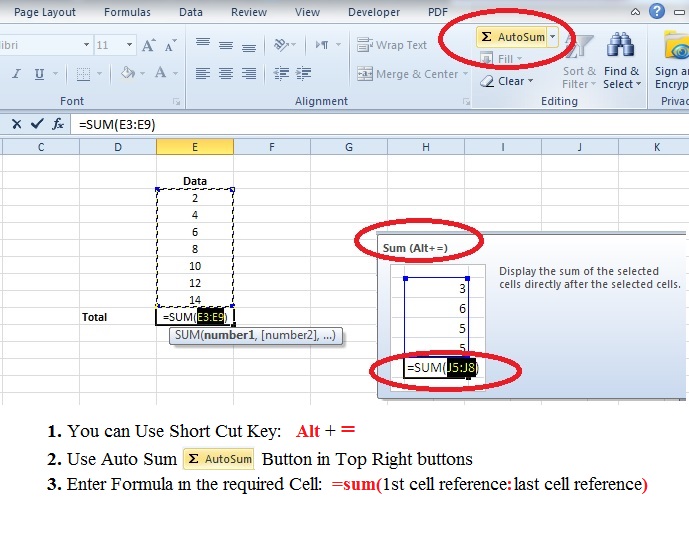Select column H header
This screenshot has height=558, width=689.
click(x=426, y=147)
